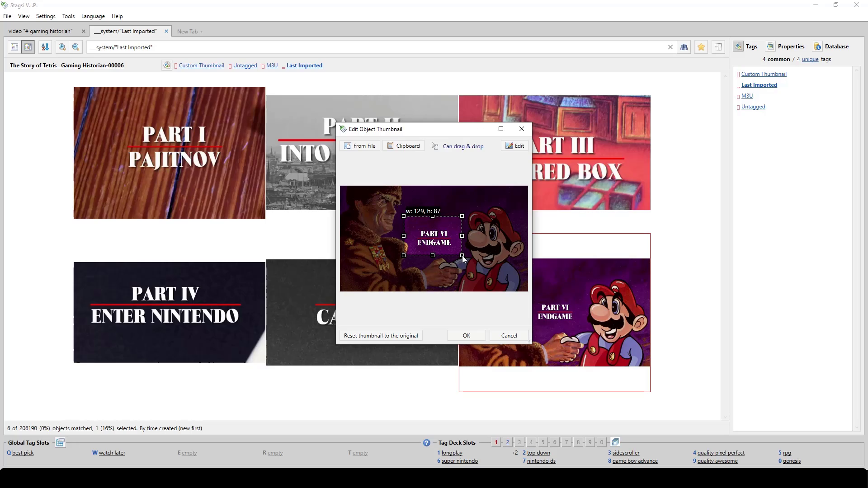
Task: Show the Database panel
Action: (831, 47)
